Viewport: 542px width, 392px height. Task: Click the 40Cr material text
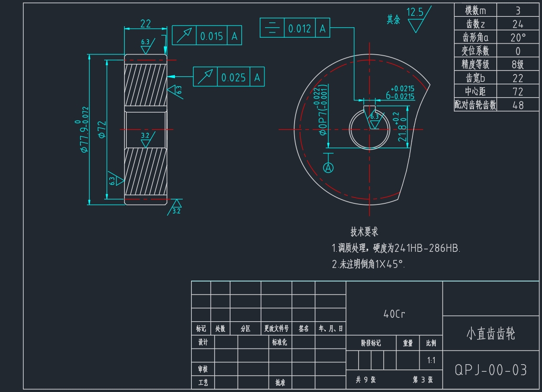(x=394, y=313)
